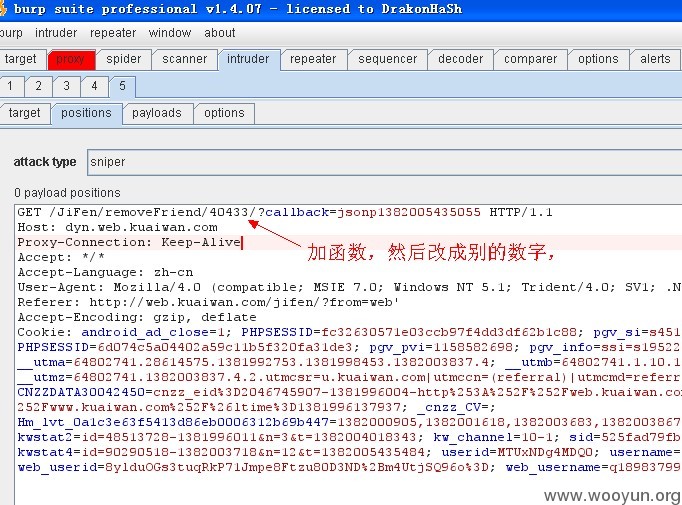Switch to the main target tab

22,59
